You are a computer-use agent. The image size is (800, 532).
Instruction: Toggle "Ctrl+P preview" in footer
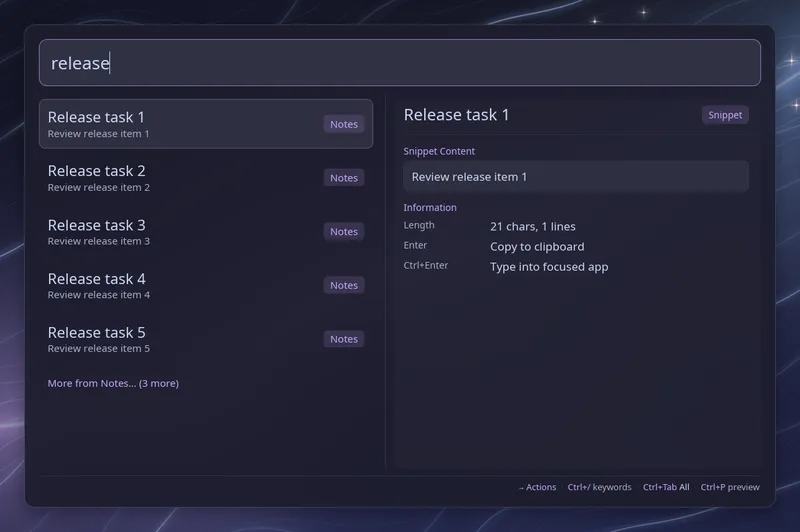click(x=730, y=487)
